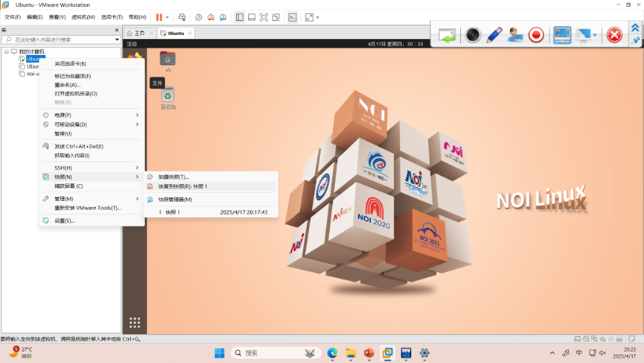Image resolution: width=644 pixels, height=363 pixels.
Task: Toggle the full screen monitor icon on floating toolbar
Action: pos(562,35)
